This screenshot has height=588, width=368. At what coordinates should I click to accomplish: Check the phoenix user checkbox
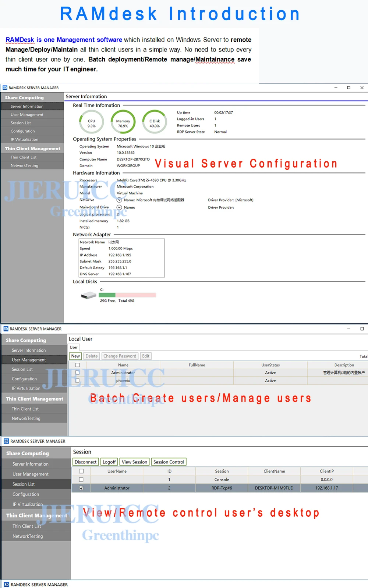click(77, 381)
